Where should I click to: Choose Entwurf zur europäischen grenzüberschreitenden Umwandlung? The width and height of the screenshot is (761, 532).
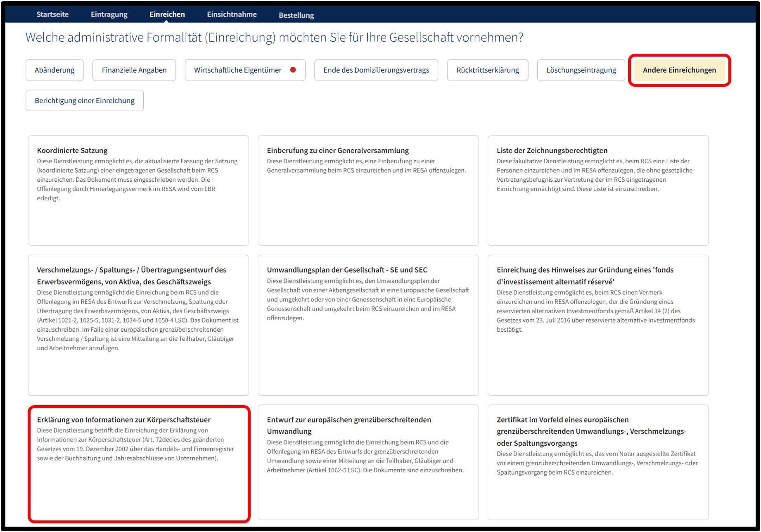(x=368, y=462)
